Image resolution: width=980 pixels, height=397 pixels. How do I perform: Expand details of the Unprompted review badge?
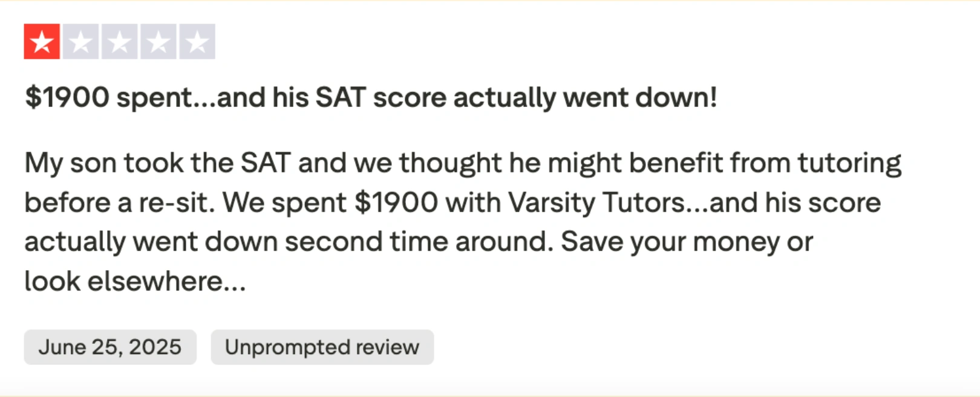tap(321, 347)
